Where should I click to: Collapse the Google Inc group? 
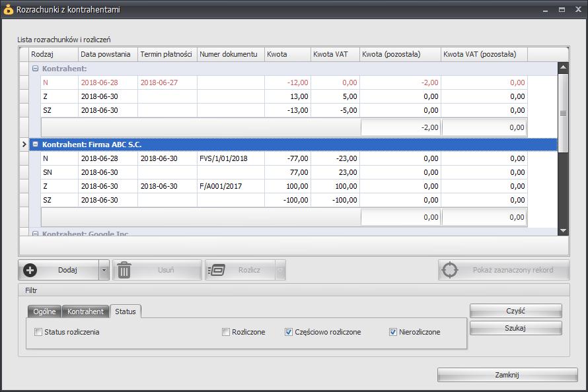point(35,233)
